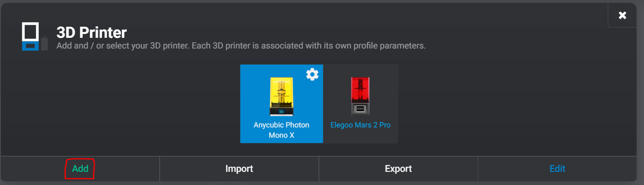Screen dimensions: 644x185
Task: Open settings gear on Anycubic Photon tile
Action: tap(312, 74)
